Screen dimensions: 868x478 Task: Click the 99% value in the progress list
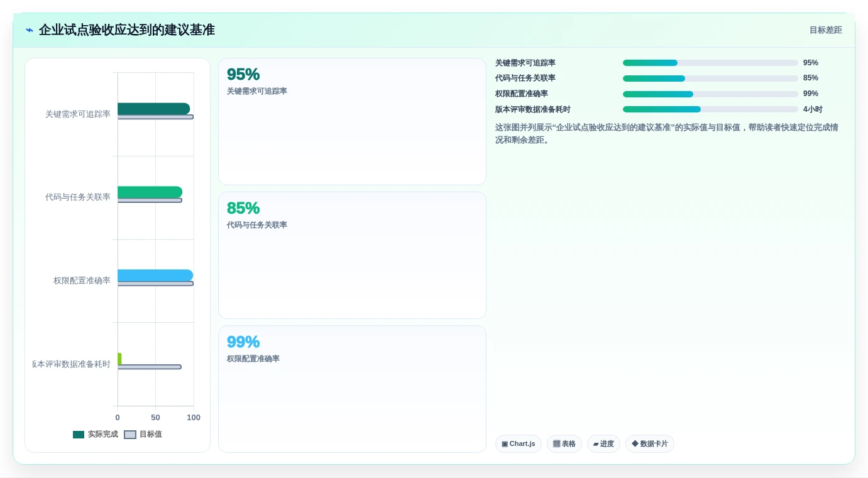tap(811, 94)
